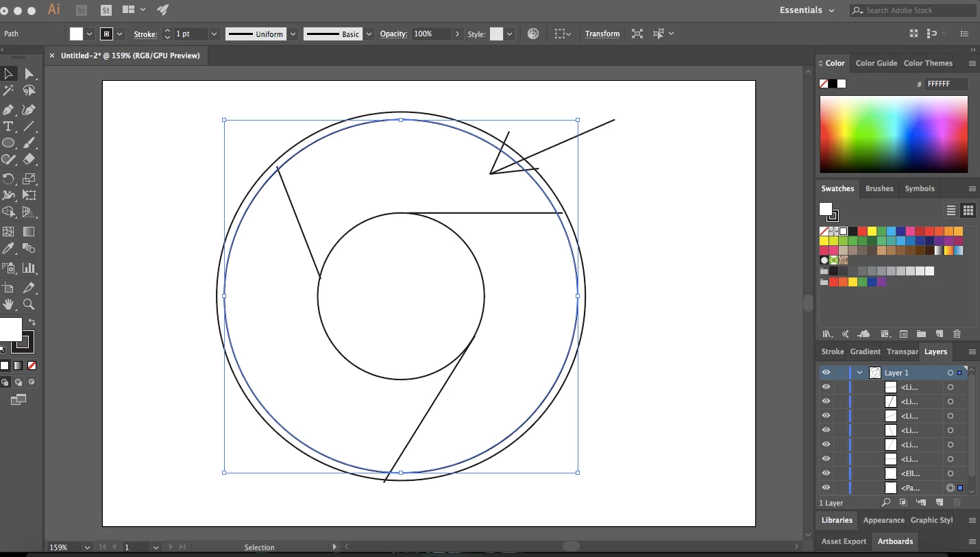980x557 pixels.
Task: Select the Eyedropper tool
Action: [8, 249]
